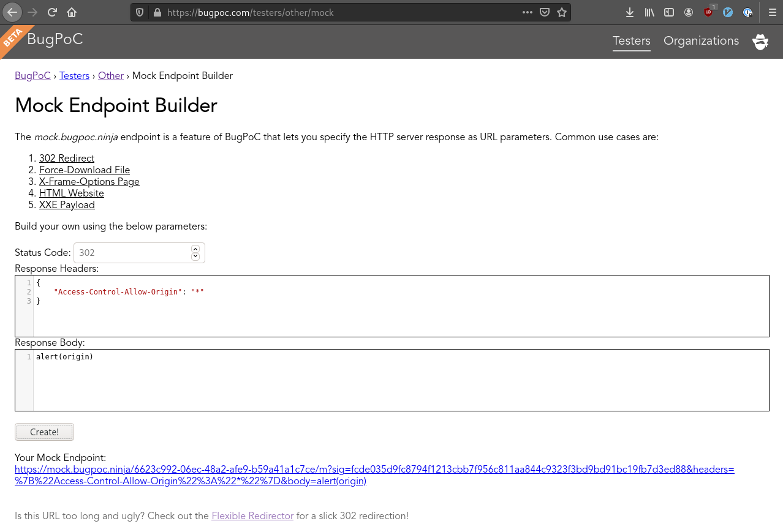Open the Firefox Account menu
783x532 pixels.
click(689, 12)
